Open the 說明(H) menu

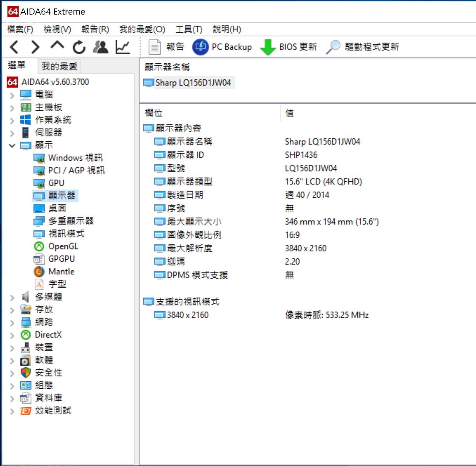coord(227,29)
